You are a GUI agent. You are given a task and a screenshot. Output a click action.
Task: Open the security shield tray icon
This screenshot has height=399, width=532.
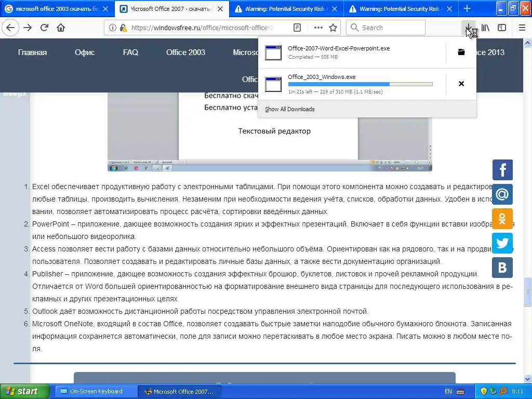[484, 391]
